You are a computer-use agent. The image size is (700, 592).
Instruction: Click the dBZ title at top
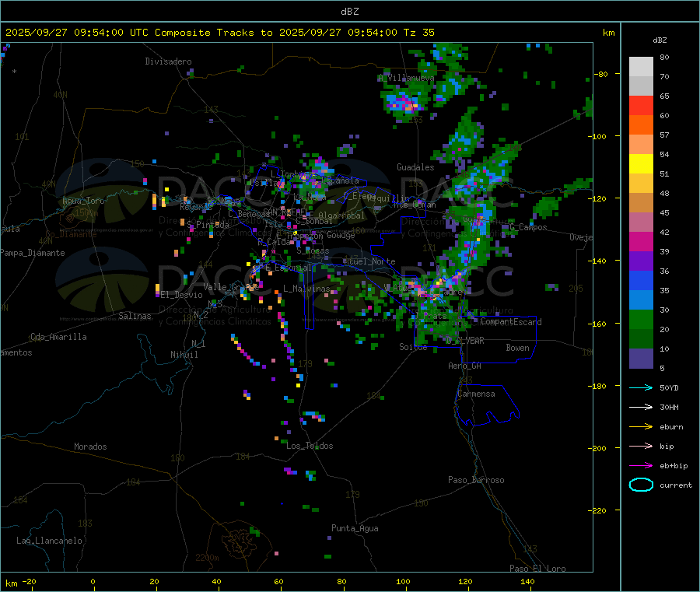[349, 12]
